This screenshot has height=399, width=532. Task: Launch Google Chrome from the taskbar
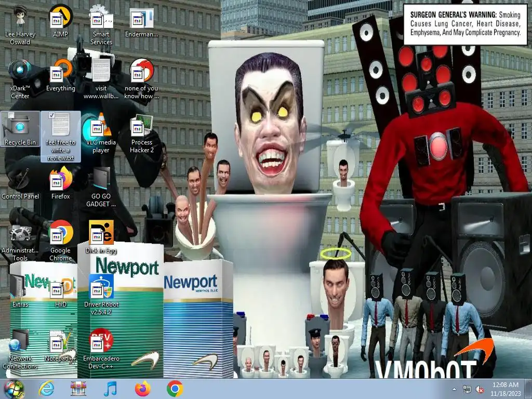click(x=175, y=389)
